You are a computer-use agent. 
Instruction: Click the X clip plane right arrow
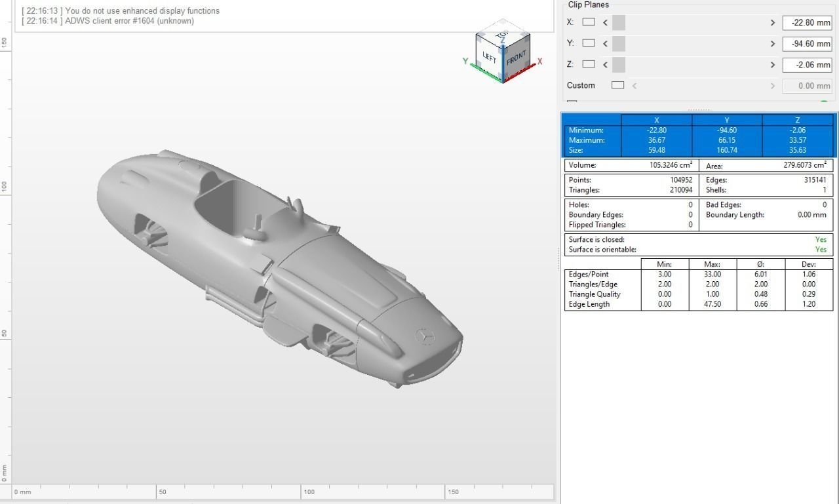click(x=773, y=22)
